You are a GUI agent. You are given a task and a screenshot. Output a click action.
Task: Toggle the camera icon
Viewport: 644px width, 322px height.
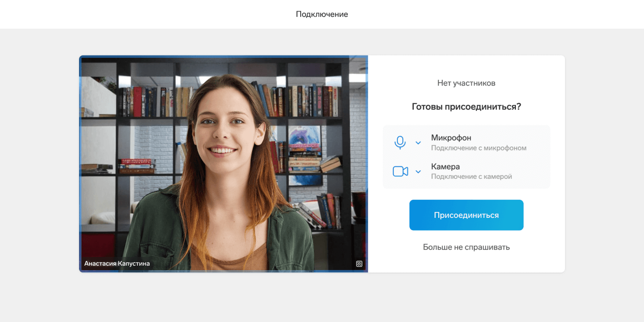tap(400, 171)
